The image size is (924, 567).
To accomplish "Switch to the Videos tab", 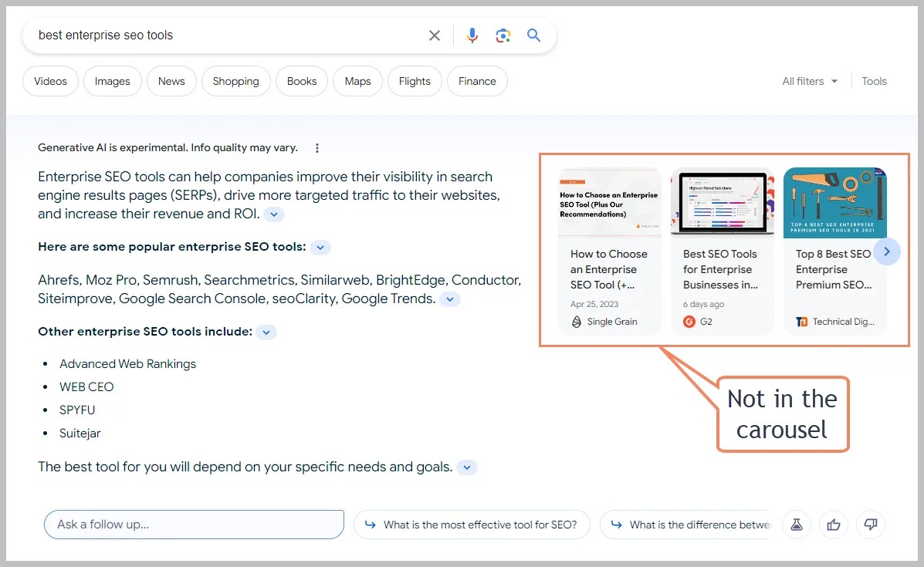I will tap(50, 81).
